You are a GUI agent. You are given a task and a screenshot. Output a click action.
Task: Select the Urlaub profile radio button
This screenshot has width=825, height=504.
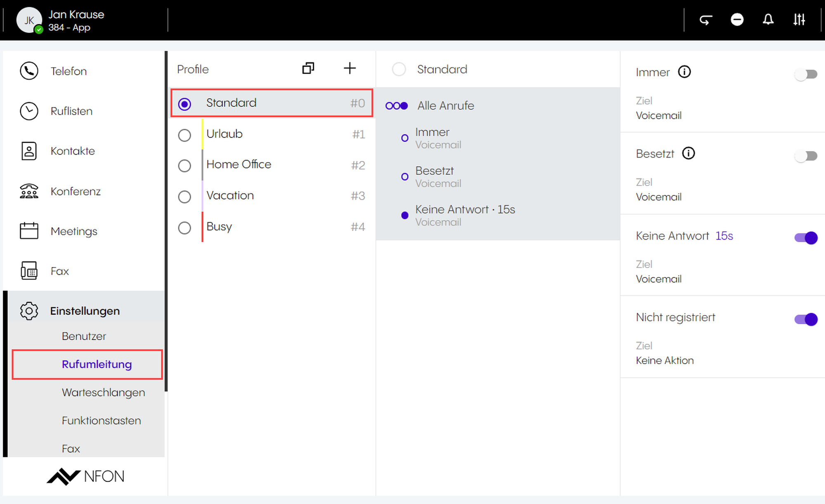click(184, 135)
